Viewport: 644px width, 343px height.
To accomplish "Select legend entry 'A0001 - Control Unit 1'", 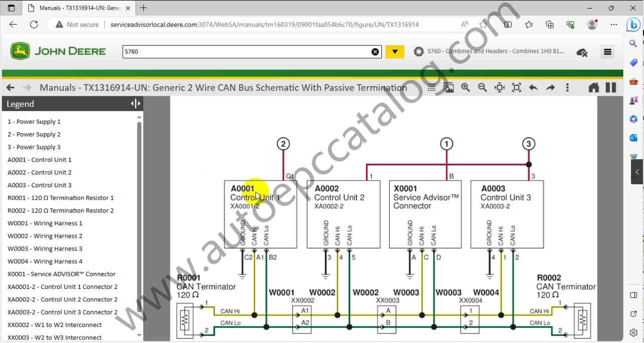I will point(40,160).
